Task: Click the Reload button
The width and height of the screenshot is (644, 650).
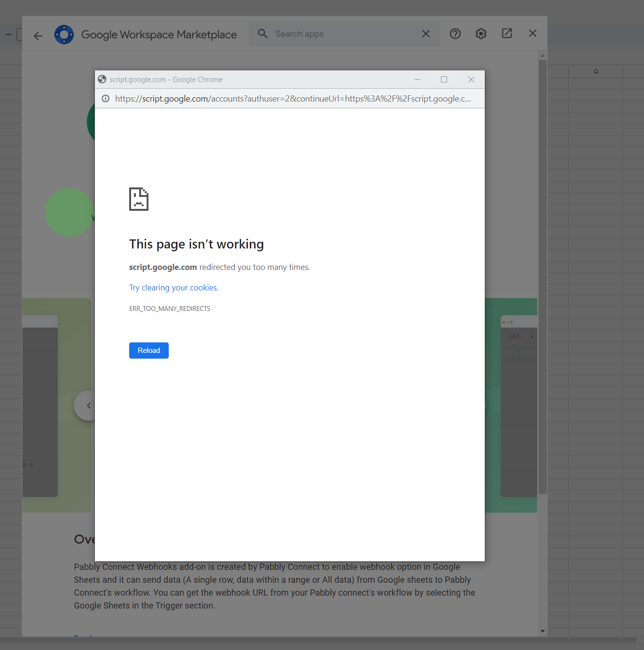Action: [149, 351]
